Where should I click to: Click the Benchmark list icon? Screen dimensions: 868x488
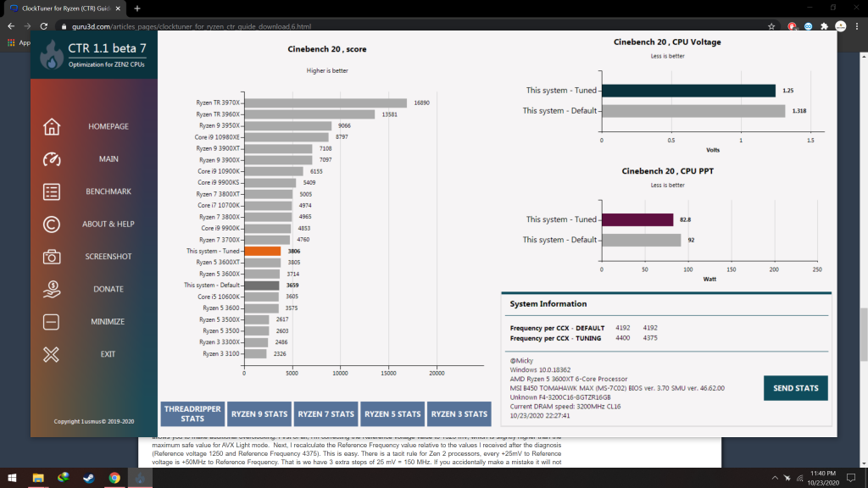tap(52, 191)
